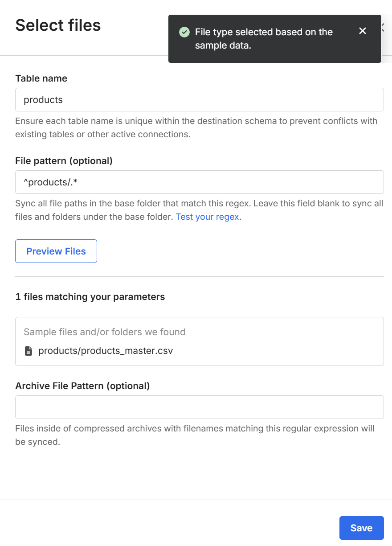The width and height of the screenshot is (392, 546).
Task: Click the Table name label
Action: point(41,78)
